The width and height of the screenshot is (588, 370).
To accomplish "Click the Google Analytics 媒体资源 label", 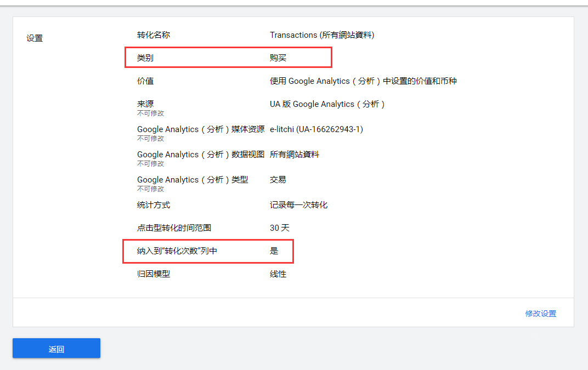I will [x=200, y=129].
